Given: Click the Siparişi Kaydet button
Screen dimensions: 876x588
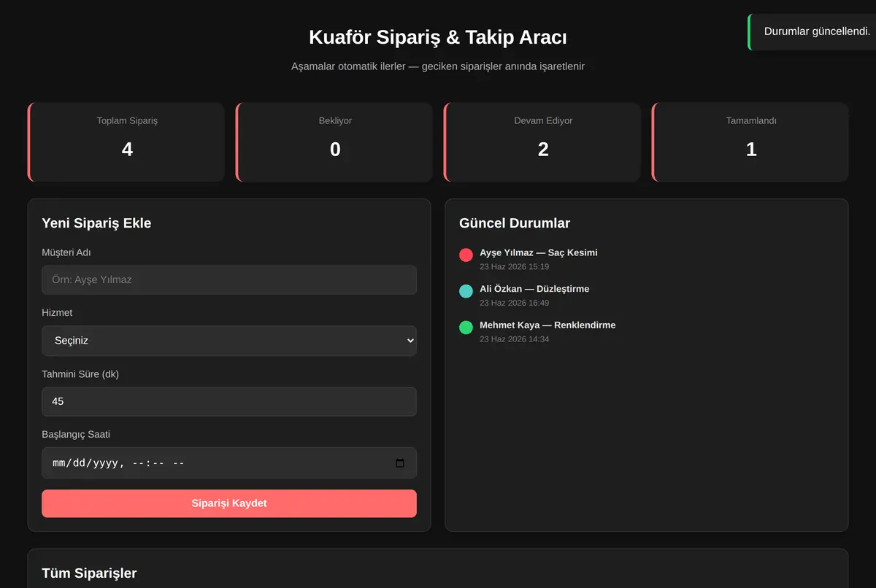Looking at the screenshot, I should [x=229, y=503].
